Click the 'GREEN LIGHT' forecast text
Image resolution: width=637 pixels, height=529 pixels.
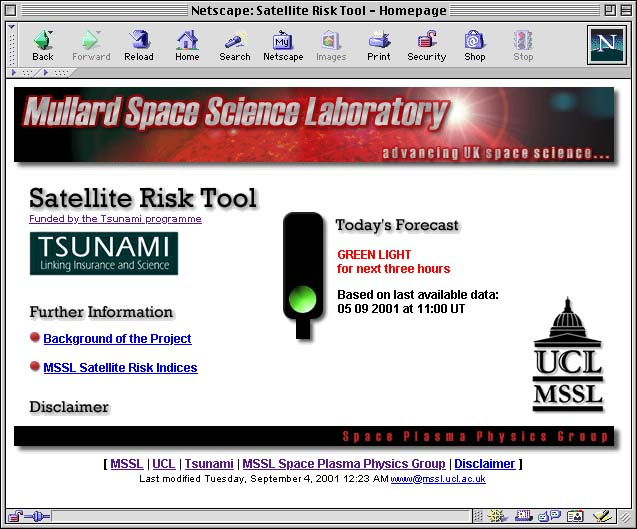[x=374, y=254]
